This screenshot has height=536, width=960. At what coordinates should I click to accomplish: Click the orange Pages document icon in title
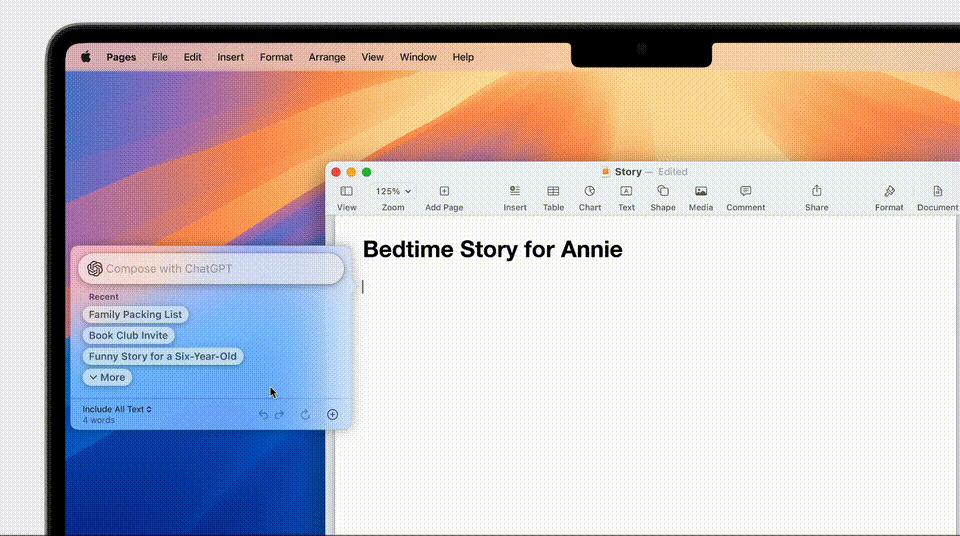(606, 172)
